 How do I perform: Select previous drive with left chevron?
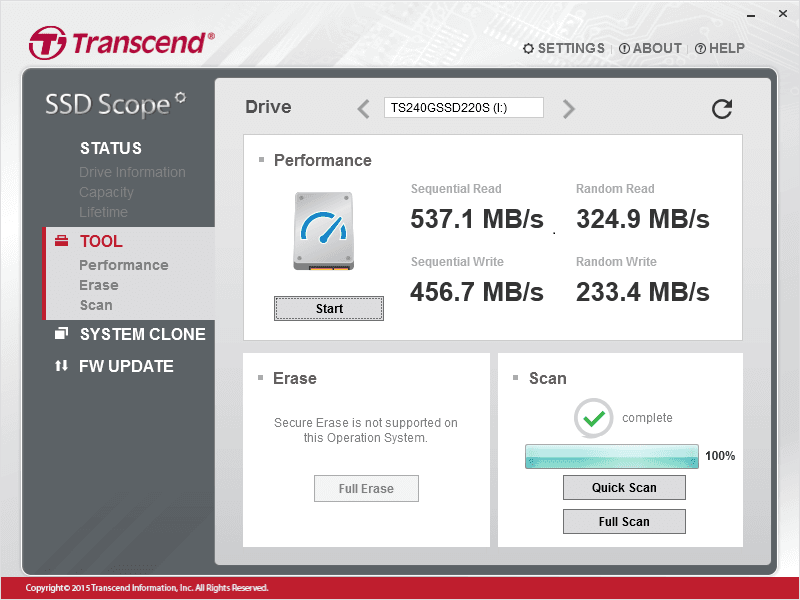coord(363,109)
